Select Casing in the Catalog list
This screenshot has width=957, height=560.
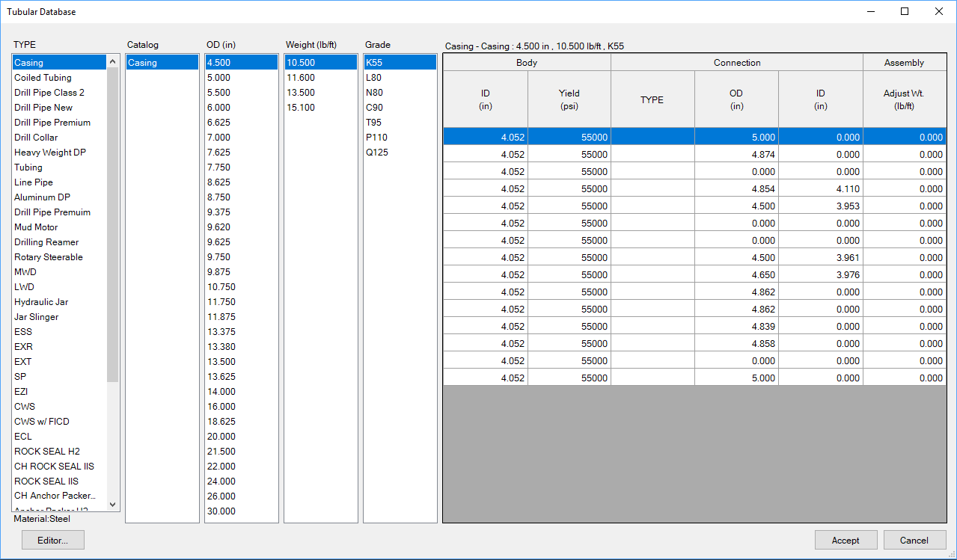tap(142, 63)
